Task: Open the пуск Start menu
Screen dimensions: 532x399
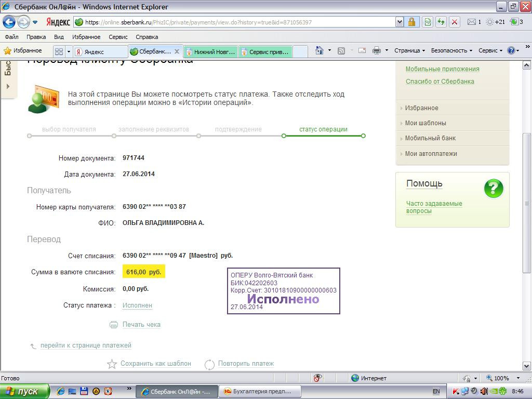Action: [24, 391]
